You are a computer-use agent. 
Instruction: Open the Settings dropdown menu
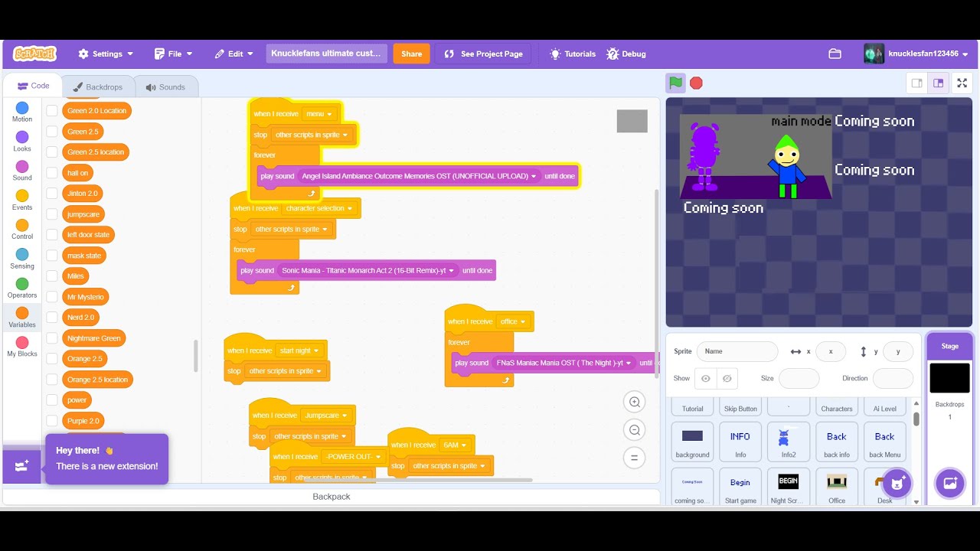(x=106, y=54)
